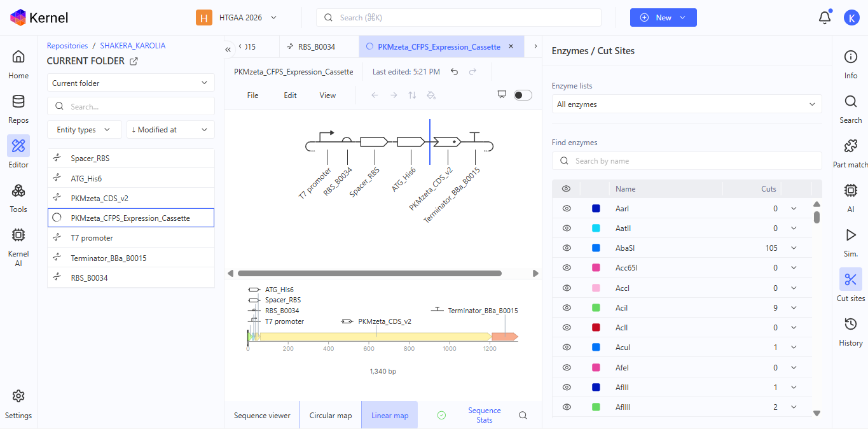This screenshot has height=429, width=868.
Task: Click the undo arrow next to Last edited
Action: (454, 72)
